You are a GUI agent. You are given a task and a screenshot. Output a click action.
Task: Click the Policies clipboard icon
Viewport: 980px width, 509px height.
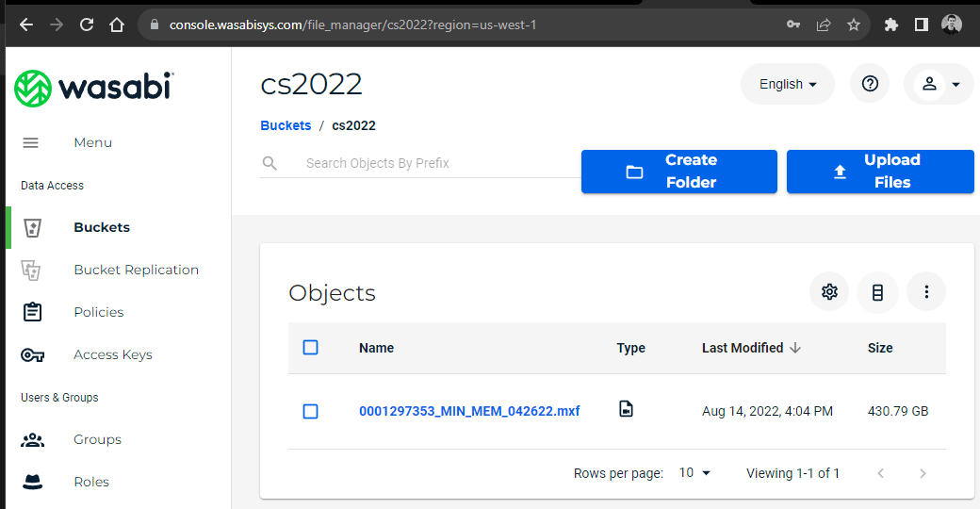click(x=32, y=312)
